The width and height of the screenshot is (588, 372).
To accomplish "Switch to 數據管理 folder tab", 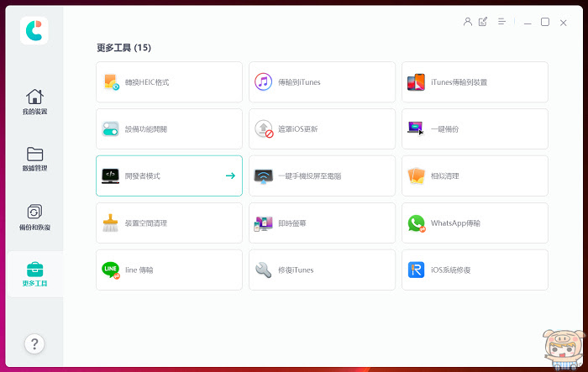I will 34,159.
